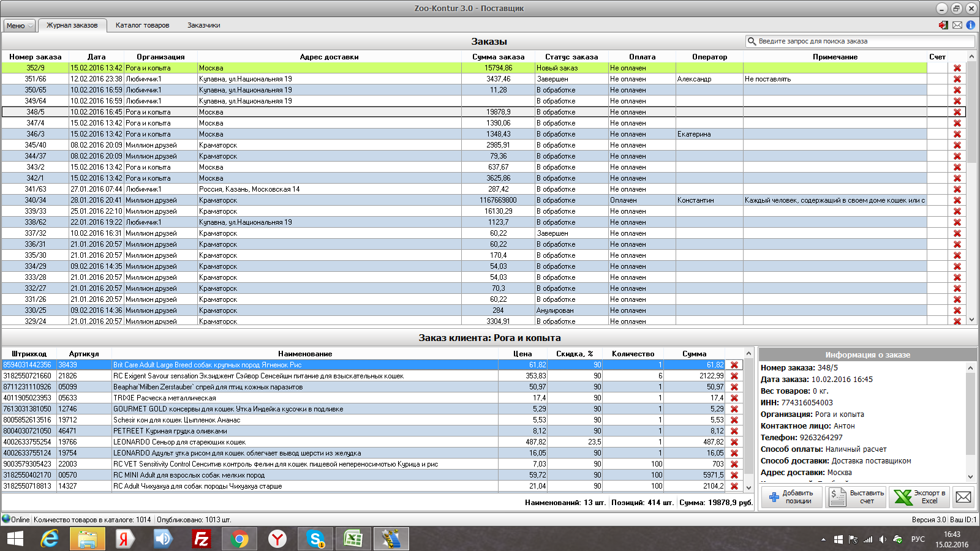Sort orders by Номер заказа column header
This screenshot has height=551, width=980.
click(x=35, y=57)
